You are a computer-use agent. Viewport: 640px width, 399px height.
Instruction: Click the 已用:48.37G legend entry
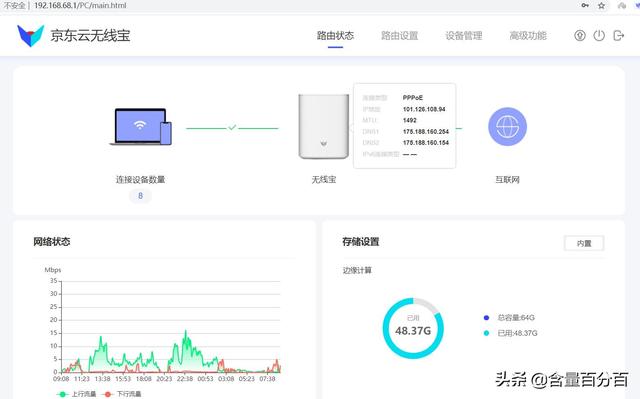coord(510,333)
